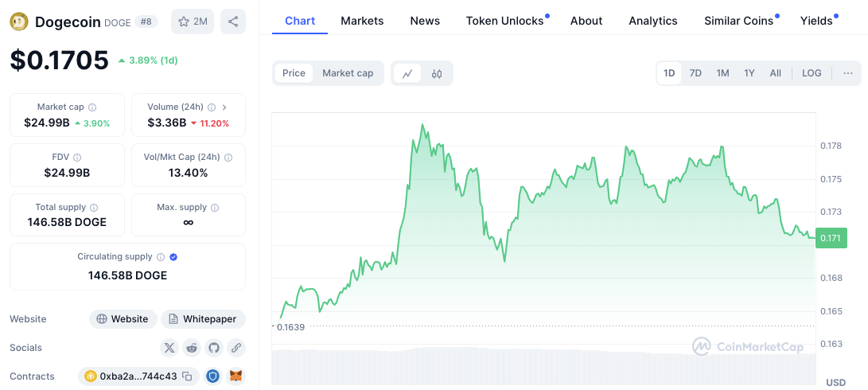This screenshot has height=390, width=868.
Task: Copy the contract address 0xba2a...744c43
Action: tap(188, 376)
